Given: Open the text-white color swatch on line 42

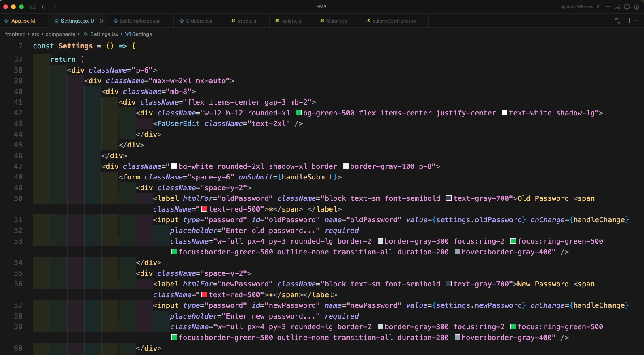Looking at the screenshot, I should [505, 113].
